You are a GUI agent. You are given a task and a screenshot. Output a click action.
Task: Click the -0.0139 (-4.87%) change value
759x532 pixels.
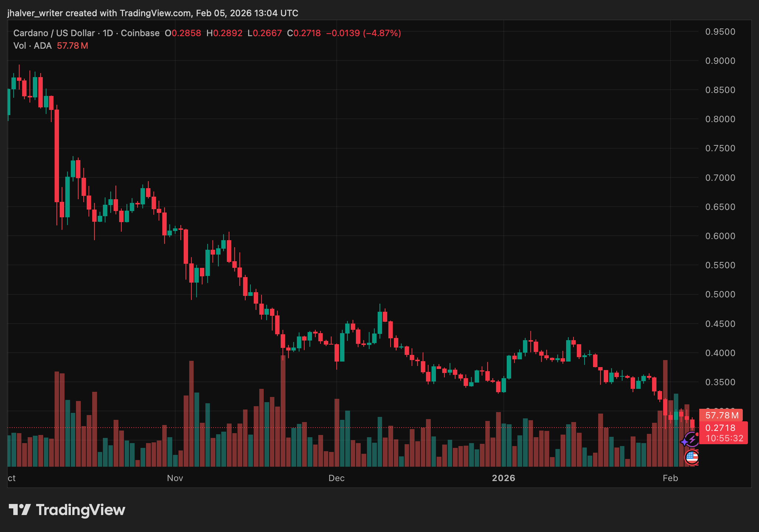[x=363, y=33]
